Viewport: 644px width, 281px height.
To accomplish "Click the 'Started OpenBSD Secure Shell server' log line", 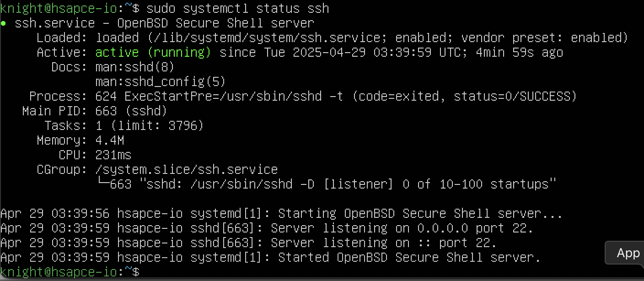I will pos(270,258).
